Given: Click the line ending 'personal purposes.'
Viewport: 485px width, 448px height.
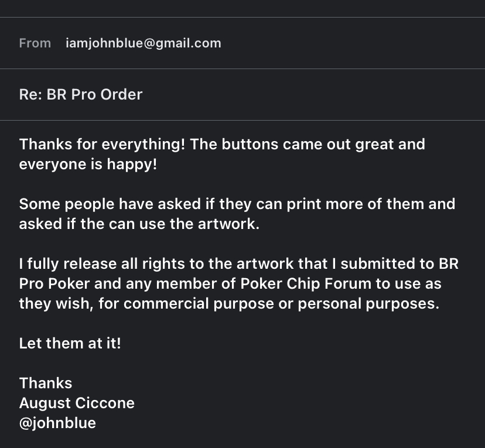Looking at the screenshot, I should (x=229, y=303).
